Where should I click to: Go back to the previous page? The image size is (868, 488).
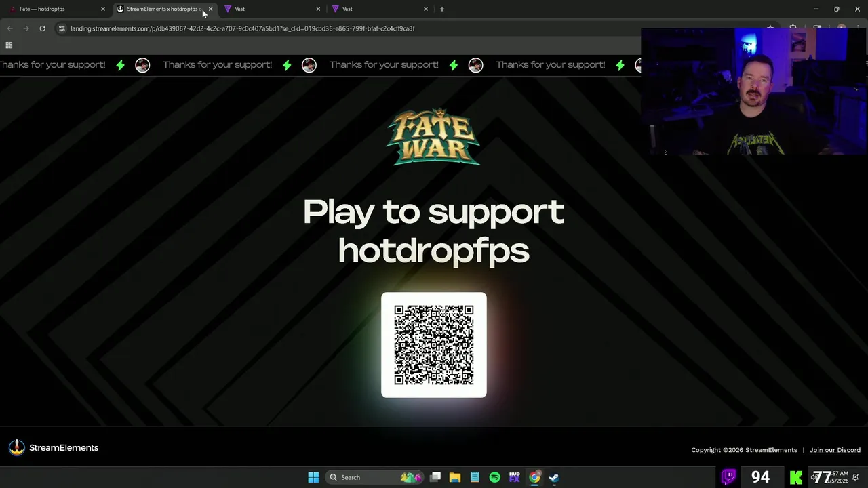pos(9,28)
